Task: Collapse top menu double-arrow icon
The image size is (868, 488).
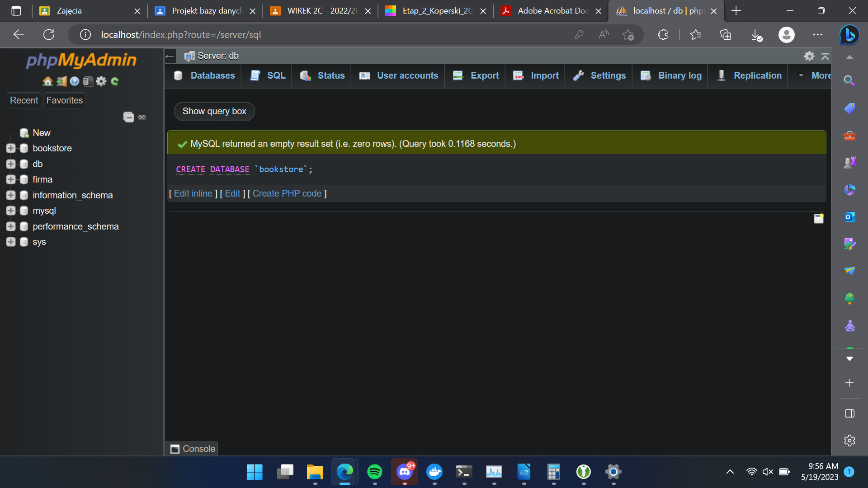Action: [825, 56]
